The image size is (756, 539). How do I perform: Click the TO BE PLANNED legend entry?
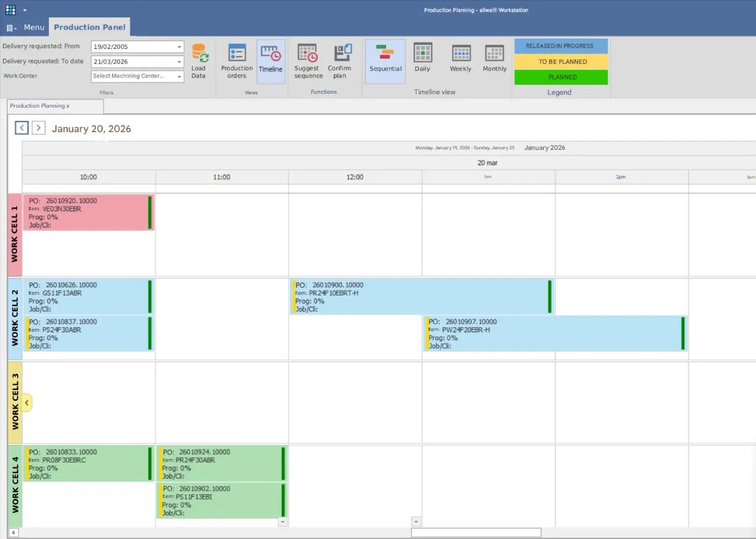(x=561, y=61)
